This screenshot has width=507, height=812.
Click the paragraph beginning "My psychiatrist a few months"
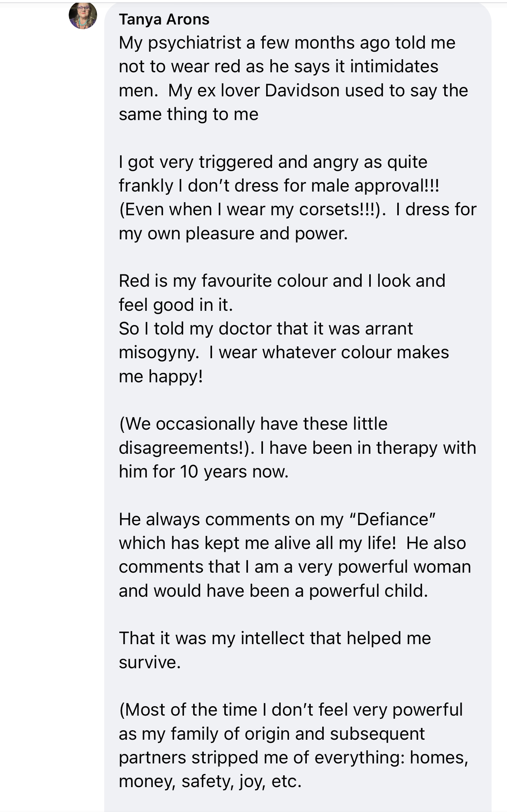click(x=293, y=79)
